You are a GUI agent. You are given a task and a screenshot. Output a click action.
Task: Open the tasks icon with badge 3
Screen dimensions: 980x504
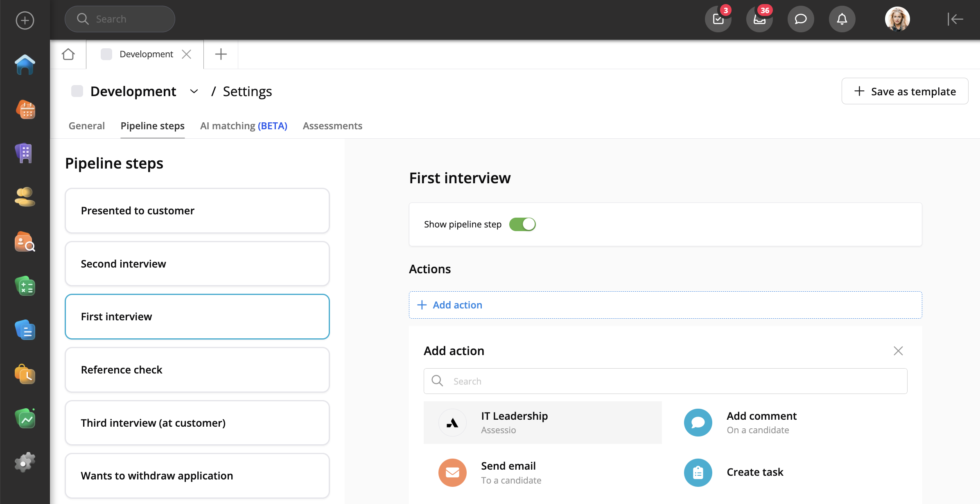[x=718, y=19]
